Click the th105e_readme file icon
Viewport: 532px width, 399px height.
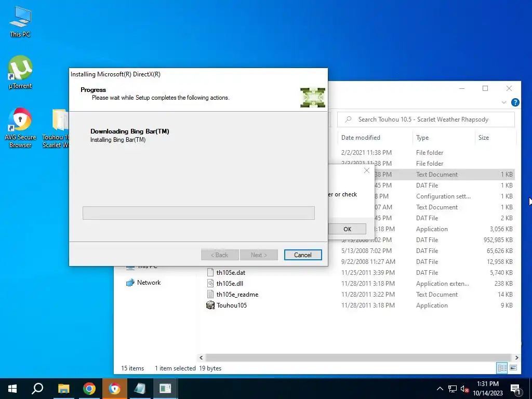click(210, 295)
